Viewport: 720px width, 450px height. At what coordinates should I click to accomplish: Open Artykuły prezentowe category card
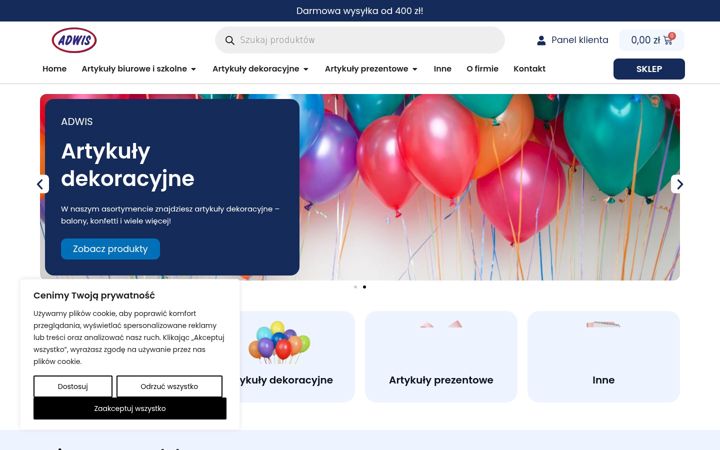pyautogui.click(x=441, y=356)
